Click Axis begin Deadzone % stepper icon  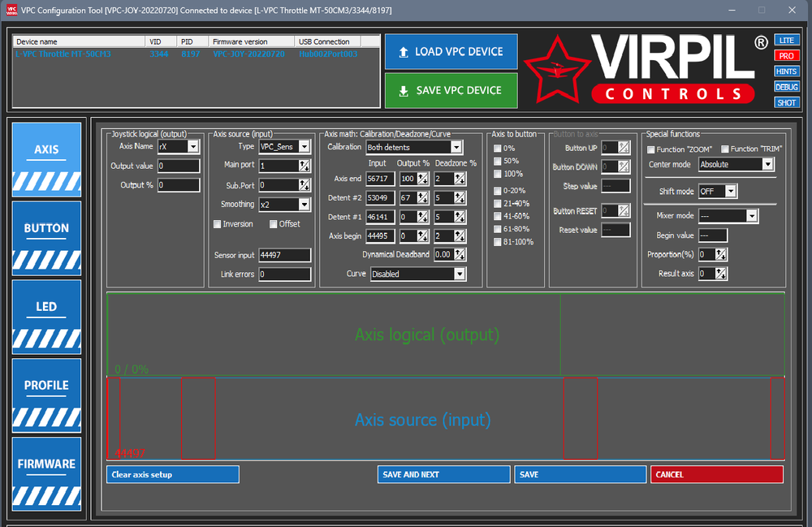pos(460,236)
